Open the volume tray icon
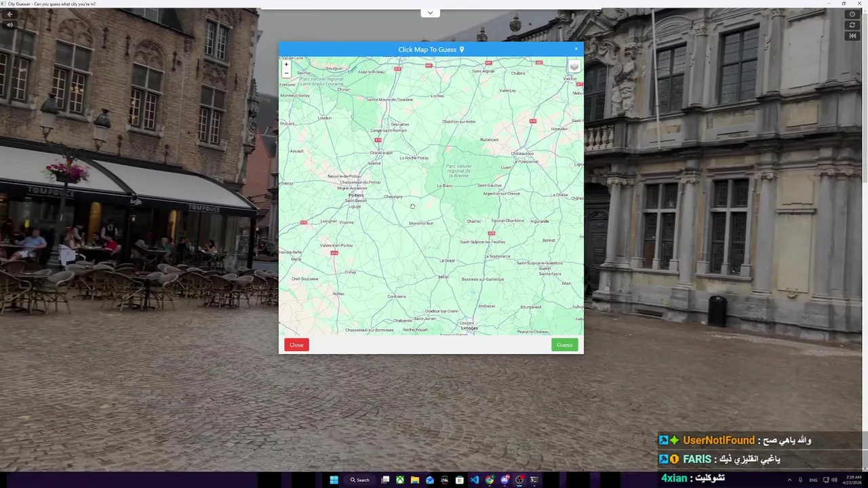The height and width of the screenshot is (488, 868). click(x=834, y=480)
